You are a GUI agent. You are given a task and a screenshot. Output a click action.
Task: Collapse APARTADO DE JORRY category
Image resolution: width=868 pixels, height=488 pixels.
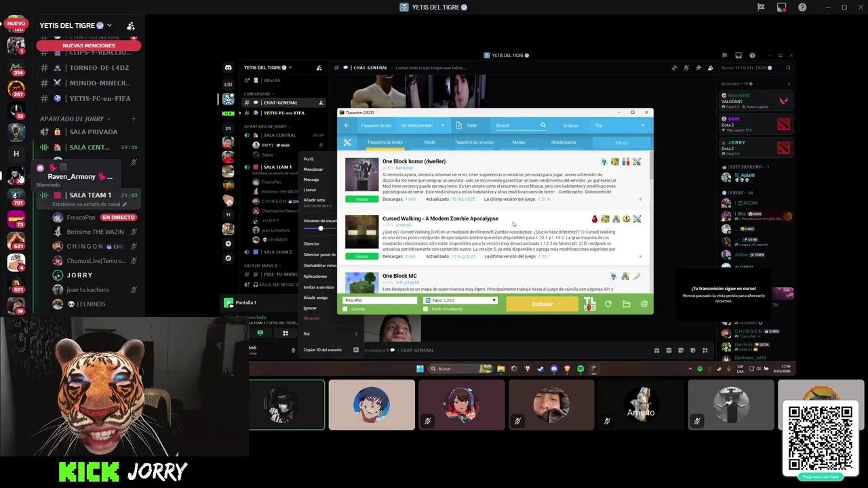pyautogui.click(x=72, y=119)
